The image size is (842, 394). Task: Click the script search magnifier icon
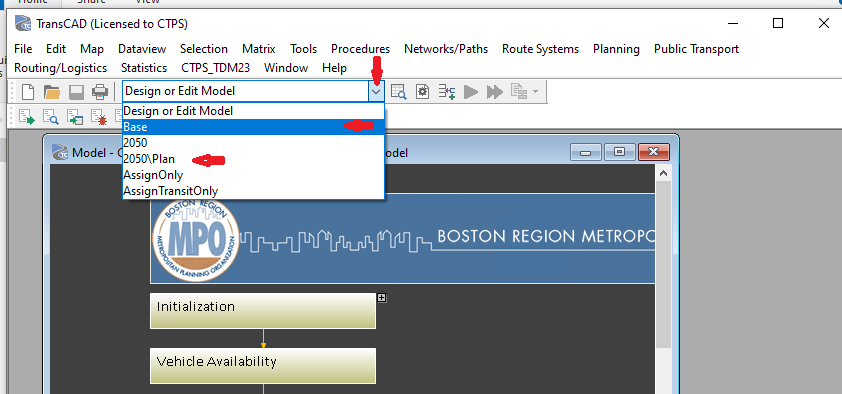(x=51, y=116)
